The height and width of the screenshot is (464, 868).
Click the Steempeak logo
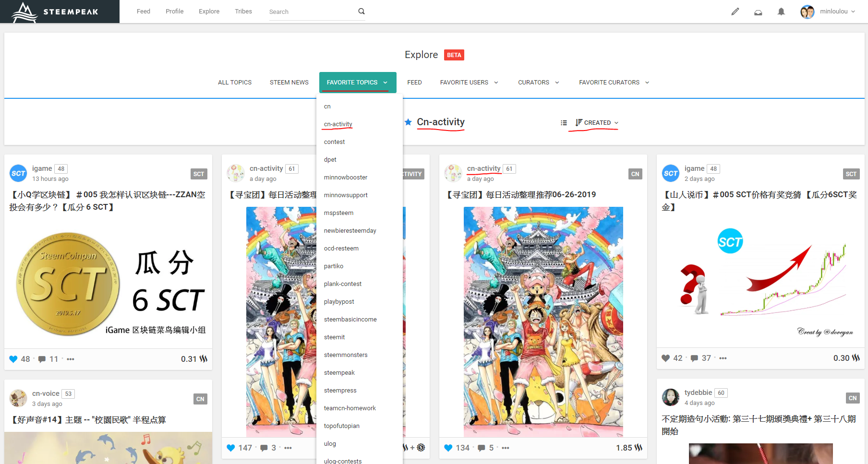[x=60, y=12]
